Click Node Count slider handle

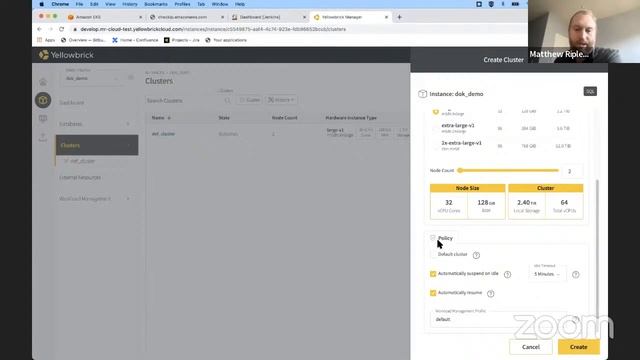click(460, 170)
